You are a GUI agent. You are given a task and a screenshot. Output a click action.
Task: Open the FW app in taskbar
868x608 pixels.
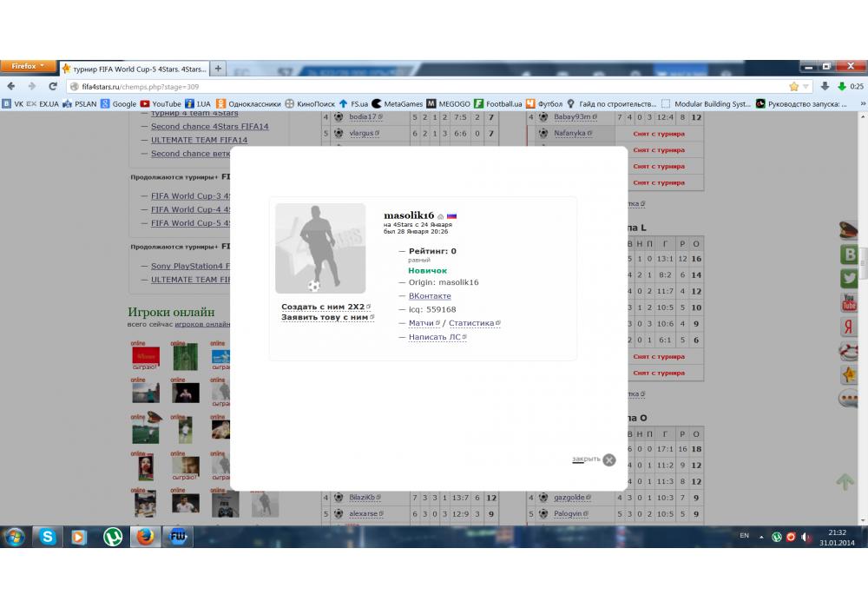(178, 537)
